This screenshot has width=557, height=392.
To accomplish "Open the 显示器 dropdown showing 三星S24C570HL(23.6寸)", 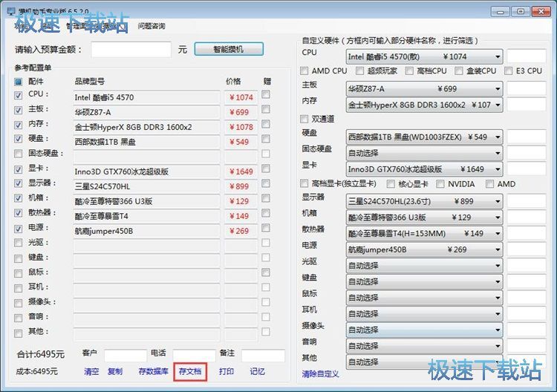I will [425, 201].
